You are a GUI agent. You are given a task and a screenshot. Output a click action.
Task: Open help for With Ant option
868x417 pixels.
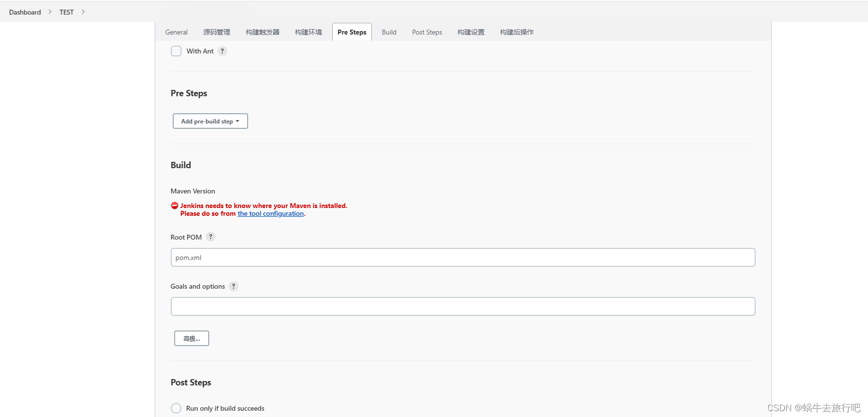222,51
